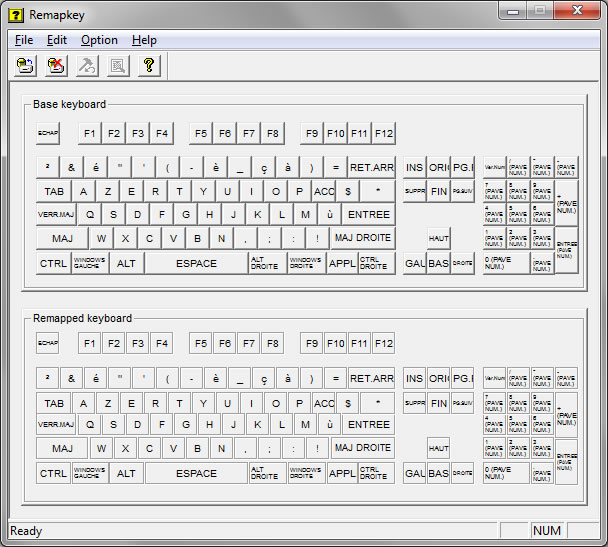Click FIN key on Remapped keyboard
This screenshot has width=608, height=547.
(439, 404)
